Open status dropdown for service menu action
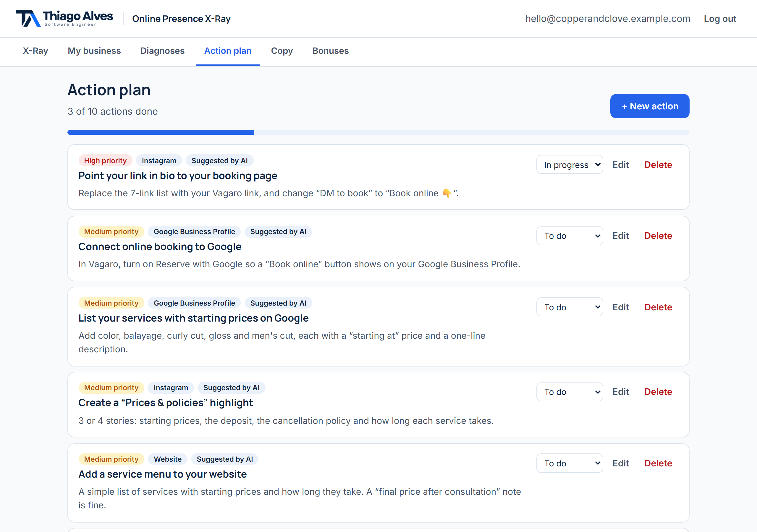Viewport: 757px width, 532px height. point(570,463)
